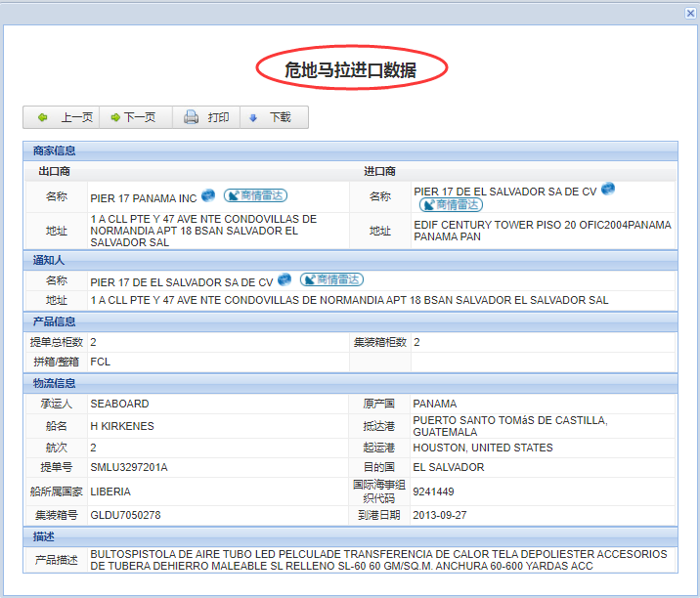Close the import data dialog
Viewport: 700px width, 598px height.
[690, 12]
